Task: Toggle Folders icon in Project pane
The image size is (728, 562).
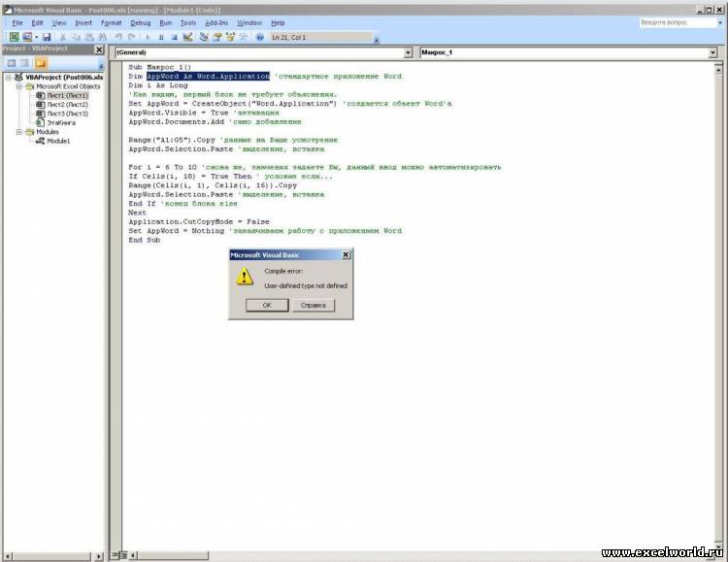Action: click(x=41, y=63)
